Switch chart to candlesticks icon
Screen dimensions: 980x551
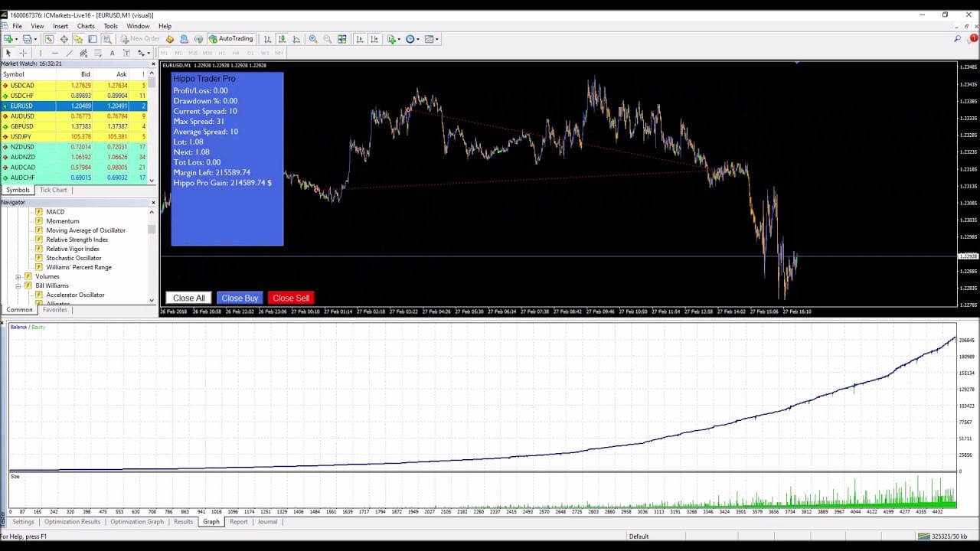282,39
